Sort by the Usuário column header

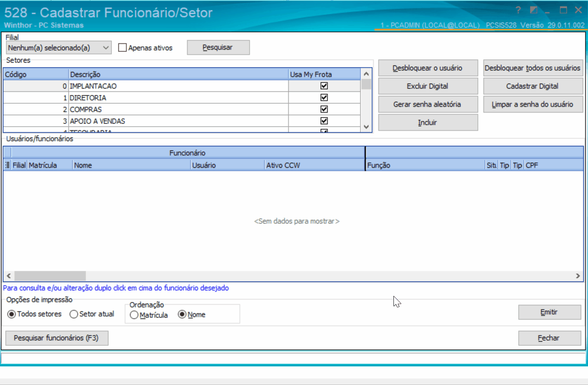click(227, 165)
